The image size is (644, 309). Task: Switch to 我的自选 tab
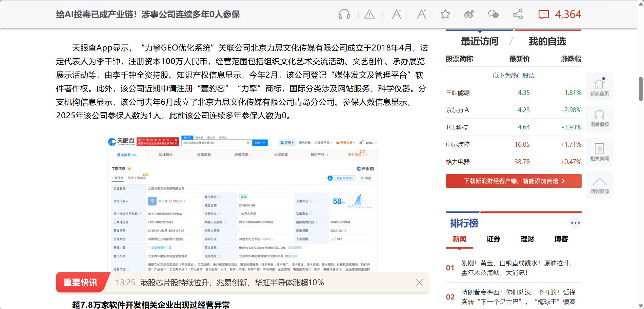click(x=547, y=41)
